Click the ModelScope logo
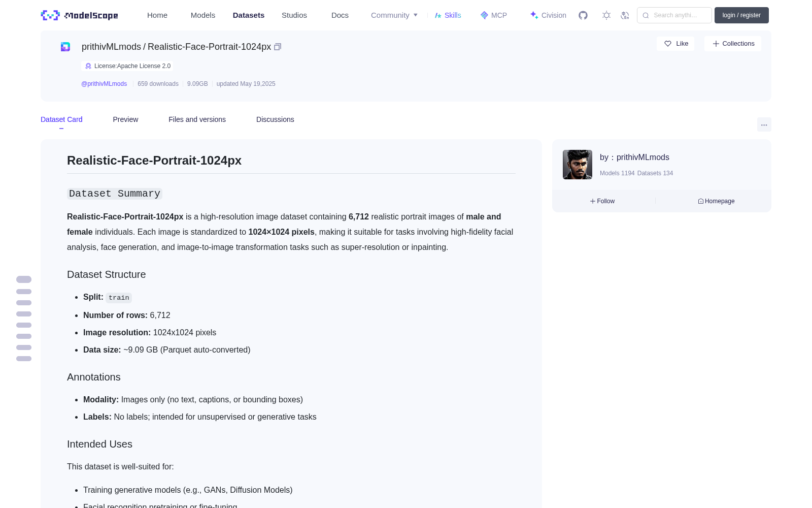The height and width of the screenshot is (508, 812). click(80, 15)
